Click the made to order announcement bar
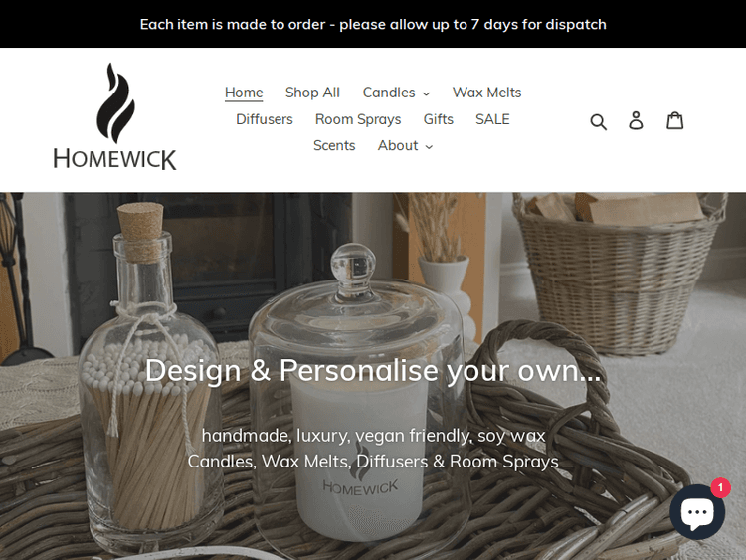746x560 pixels. [x=373, y=24]
